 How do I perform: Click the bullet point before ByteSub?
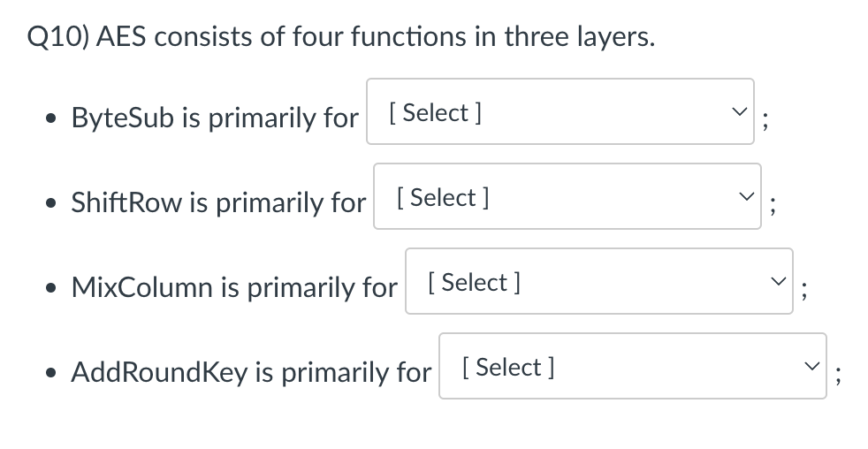point(51,119)
